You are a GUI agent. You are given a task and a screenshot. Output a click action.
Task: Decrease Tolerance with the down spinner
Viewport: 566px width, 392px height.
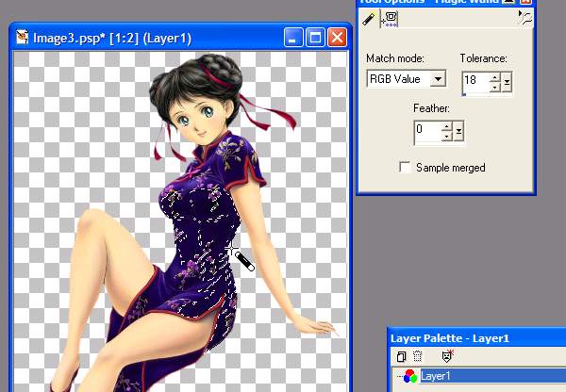495,87
